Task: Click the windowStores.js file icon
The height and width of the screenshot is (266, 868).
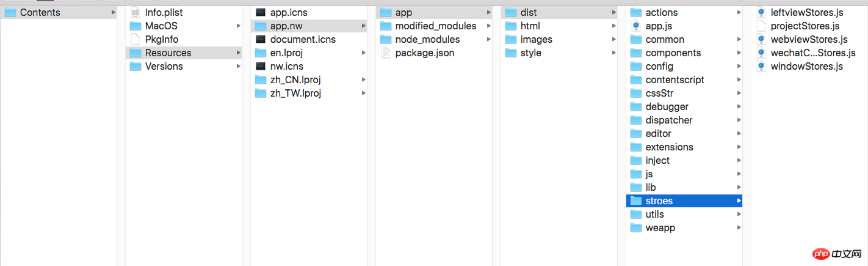Action: pyautogui.click(x=761, y=66)
